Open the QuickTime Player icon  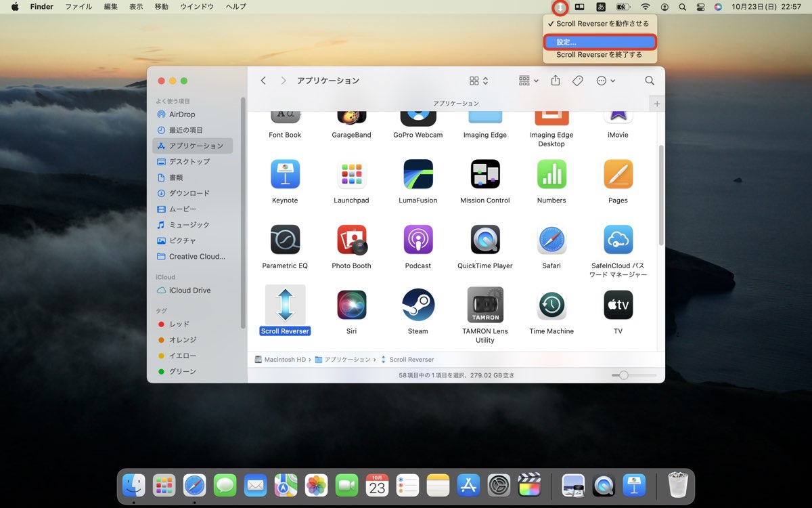484,239
